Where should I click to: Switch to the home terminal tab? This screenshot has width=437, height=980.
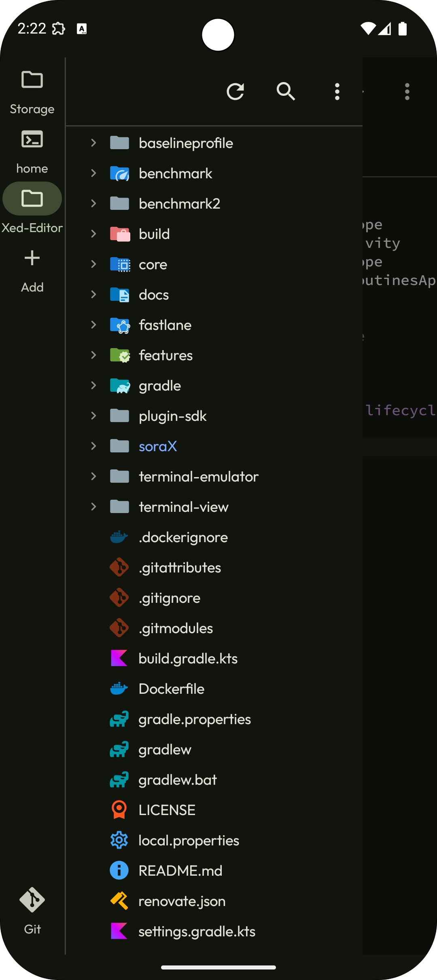pyautogui.click(x=32, y=152)
